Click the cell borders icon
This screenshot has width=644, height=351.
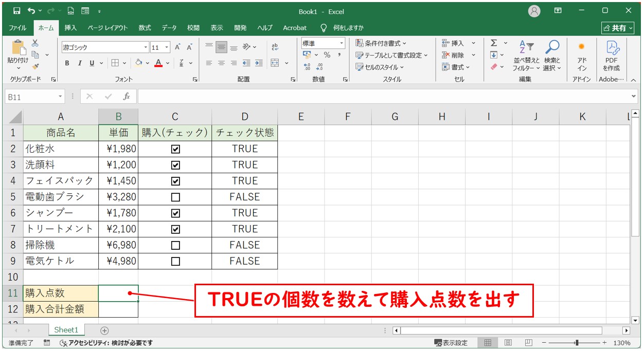115,63
